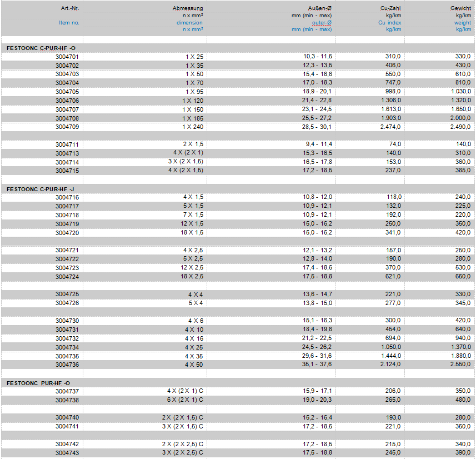Click item number 3004706
This screenshot has height=459, width=476.
pos(67,101)
